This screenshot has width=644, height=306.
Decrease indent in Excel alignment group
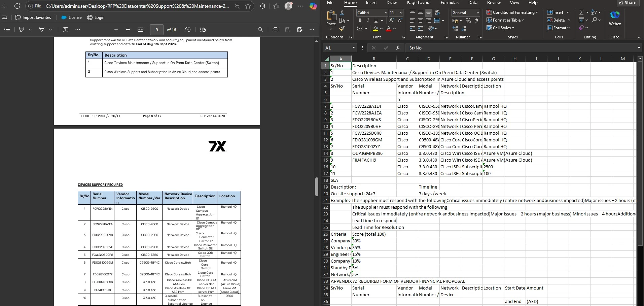coord(413,29)
